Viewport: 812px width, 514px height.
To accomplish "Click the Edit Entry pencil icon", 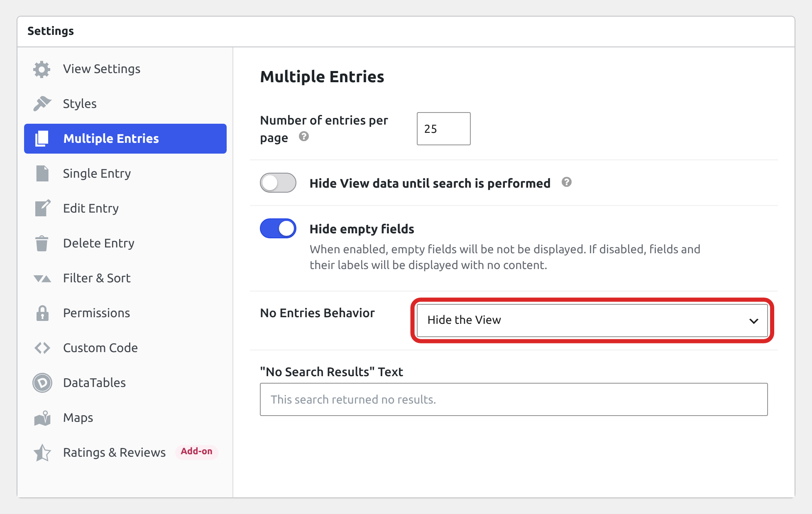I will tap(42, 208).
